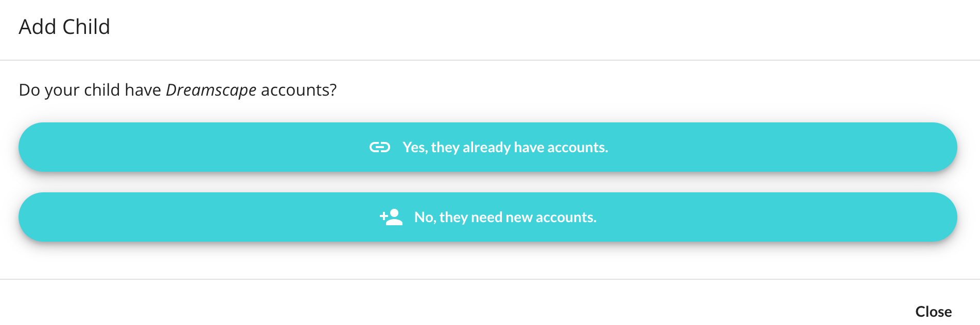
Task: Select the option to link existing accounts
Action: 489,147
